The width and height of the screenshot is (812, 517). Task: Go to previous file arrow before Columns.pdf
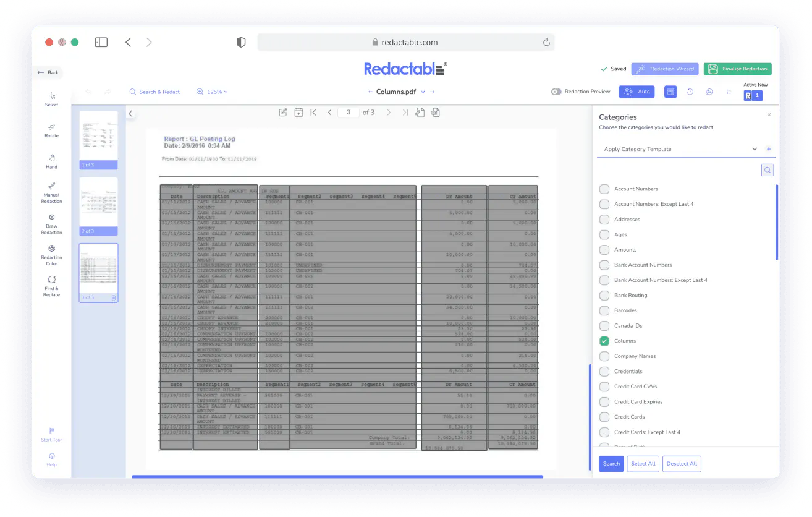[x=370, y=92]
